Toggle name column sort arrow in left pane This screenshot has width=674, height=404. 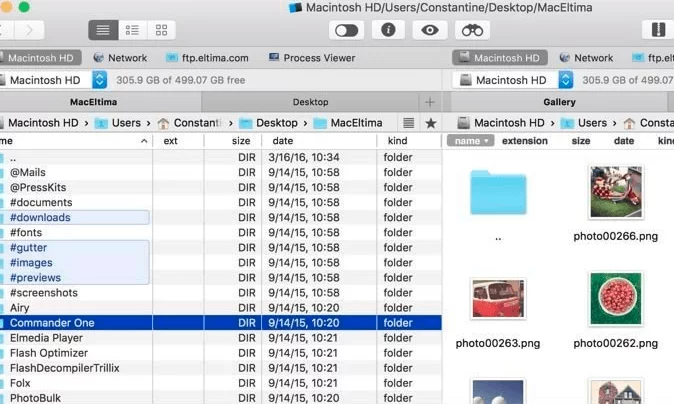pyautogui.click(x=144, y=141)
